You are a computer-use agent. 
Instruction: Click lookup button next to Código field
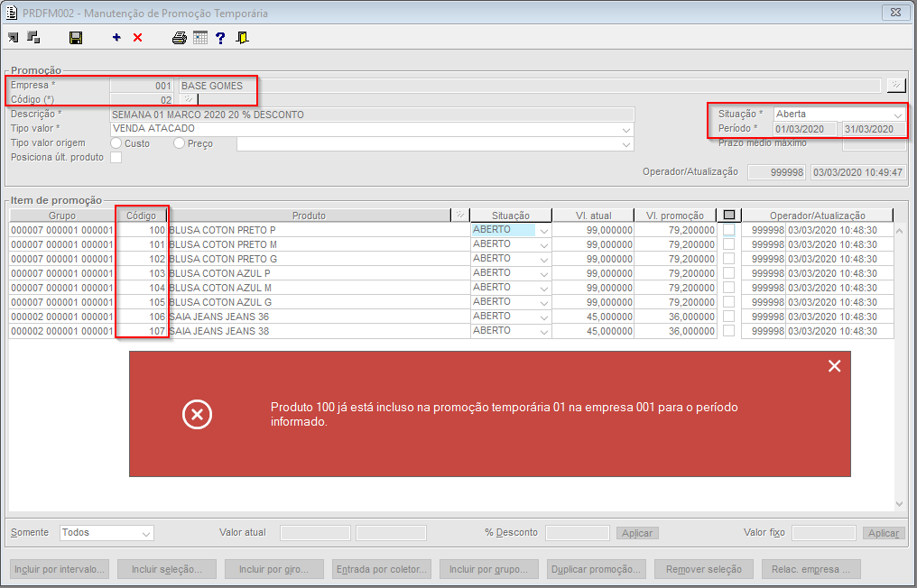pos(189,99)
